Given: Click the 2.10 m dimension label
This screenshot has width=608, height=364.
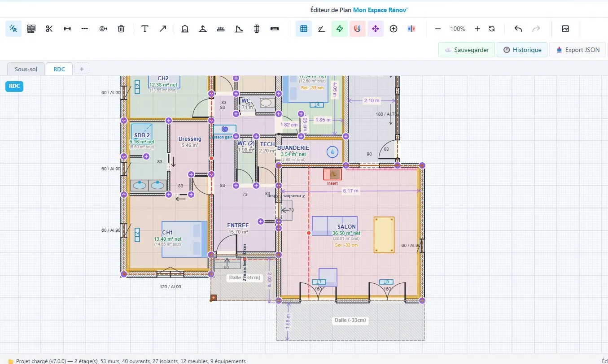Looking at the screenshot, I should point(372,100).
